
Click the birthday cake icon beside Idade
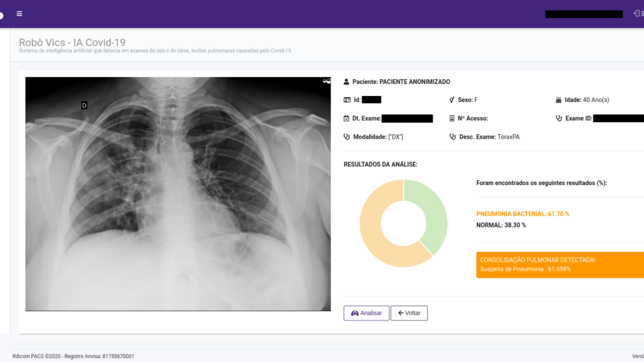[558, 100]
